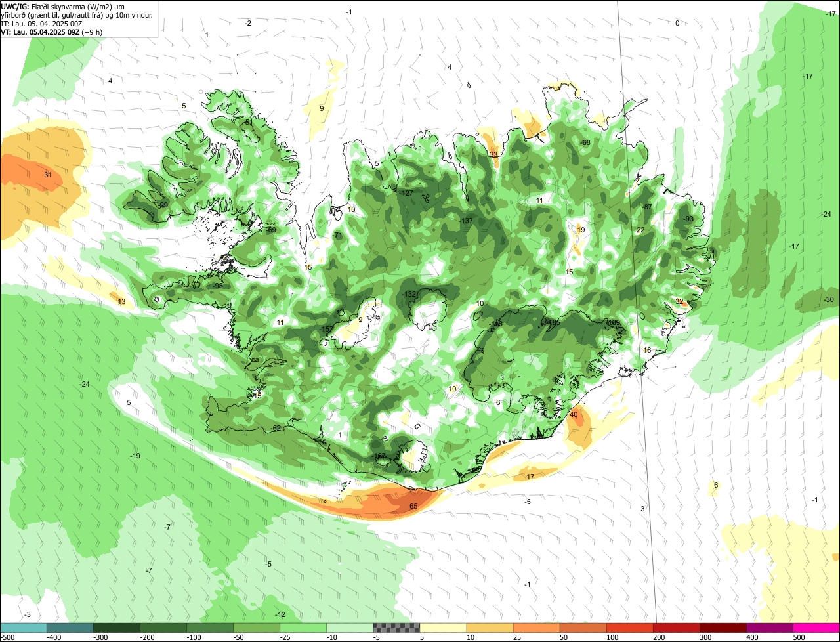Click the legend swatch between -300 and -200

tap(116, 628)
